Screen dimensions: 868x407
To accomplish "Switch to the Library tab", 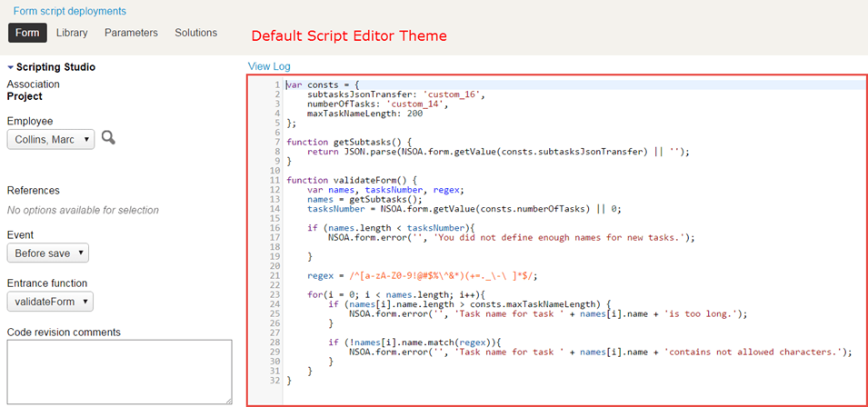I will point(72,33).
